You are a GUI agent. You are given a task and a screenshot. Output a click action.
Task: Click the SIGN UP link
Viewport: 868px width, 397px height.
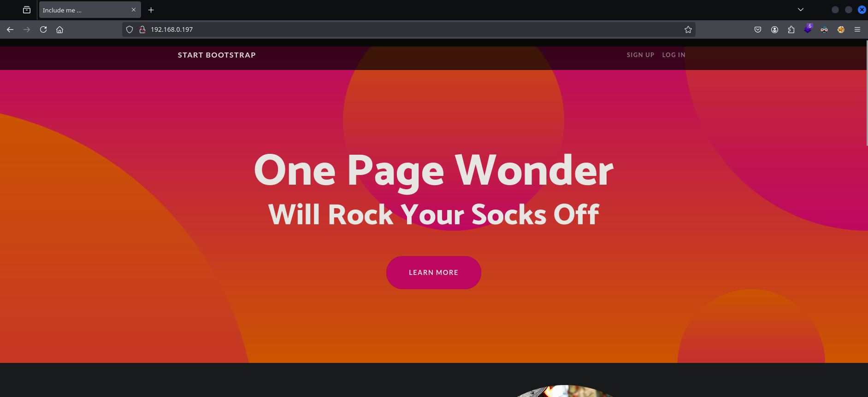tap(640, 55)
